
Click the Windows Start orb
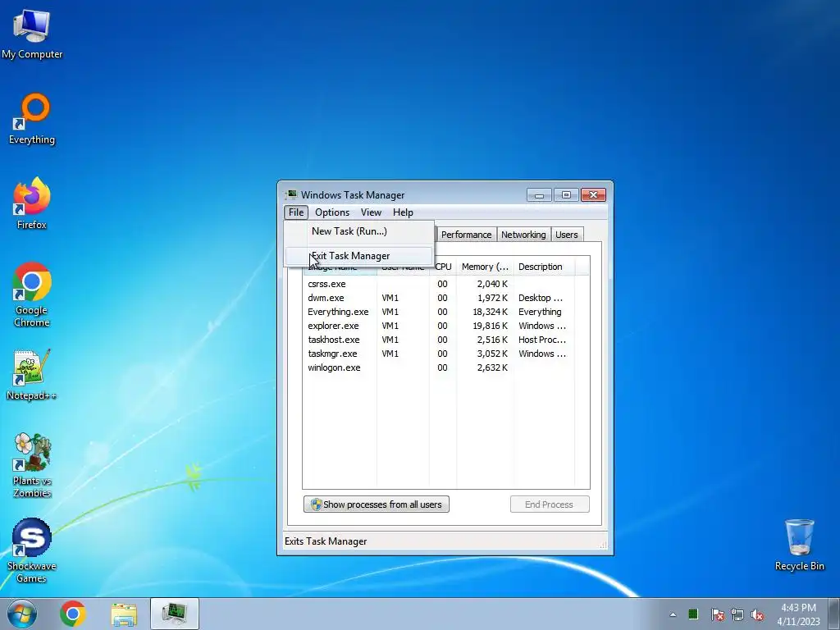[22, 614]
